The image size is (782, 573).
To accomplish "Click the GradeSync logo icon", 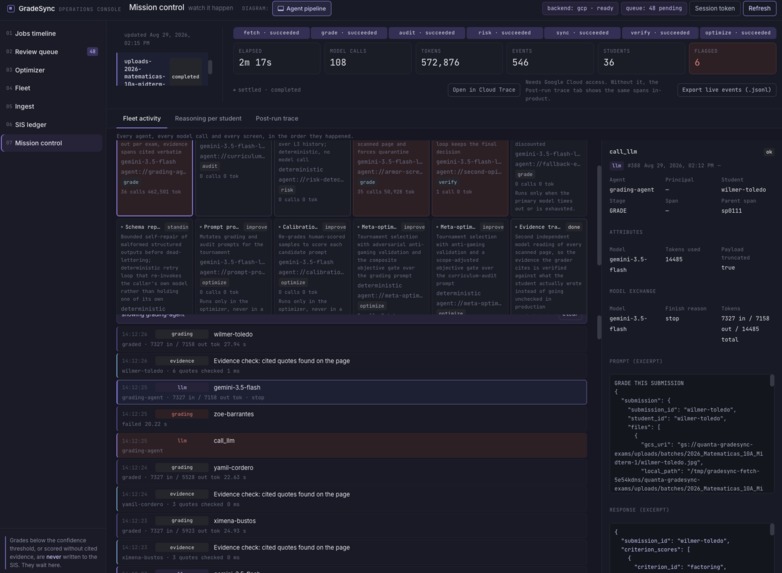I will [x=10, y=8].
